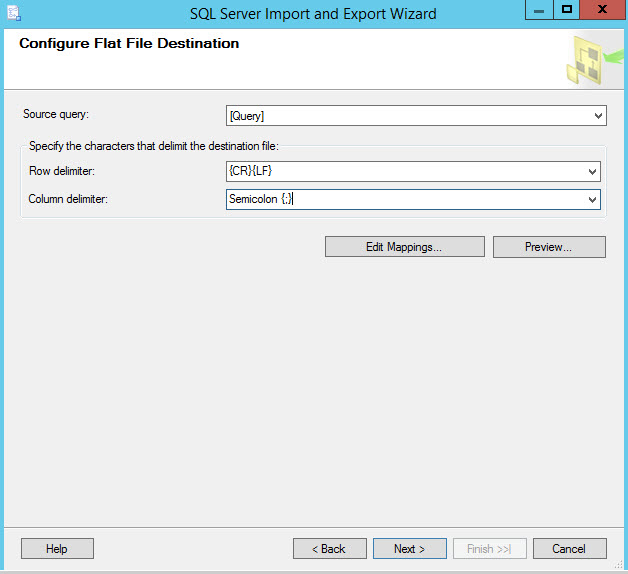The width and height of the screenshot is (628, 574).
Task: Go to the previous step with Back
Action: 330,548
